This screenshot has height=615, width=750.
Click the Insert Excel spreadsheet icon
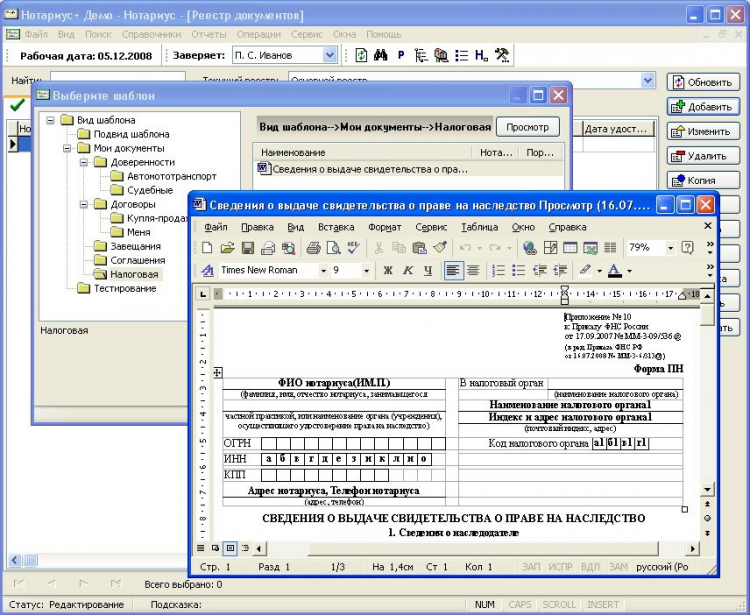pyautogui.click(x=590, y=248)
